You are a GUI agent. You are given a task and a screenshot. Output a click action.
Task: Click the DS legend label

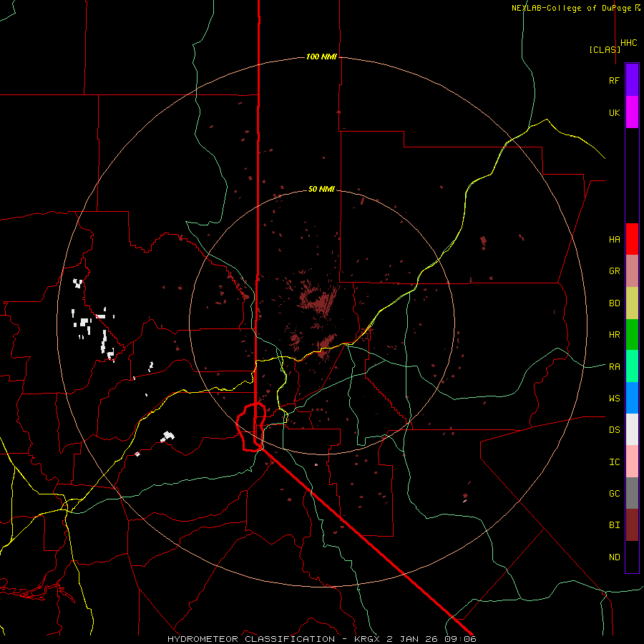point(615,429)
